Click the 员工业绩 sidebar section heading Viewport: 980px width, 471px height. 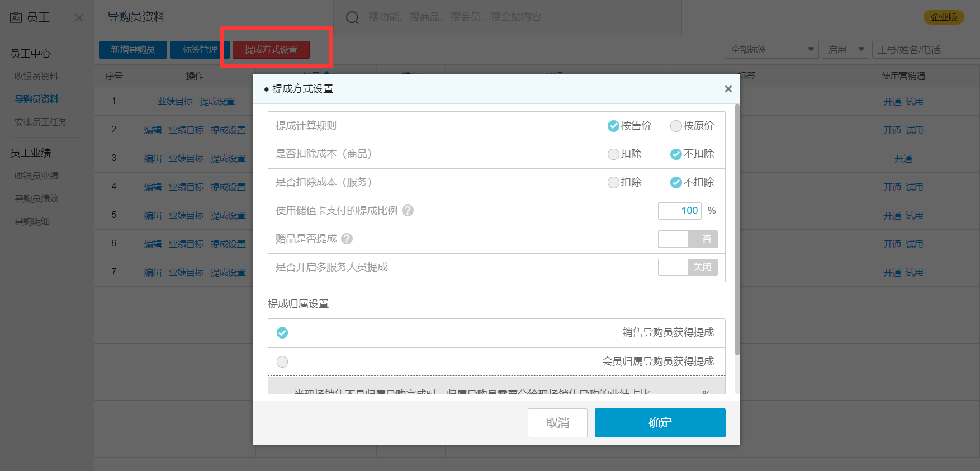30,153
